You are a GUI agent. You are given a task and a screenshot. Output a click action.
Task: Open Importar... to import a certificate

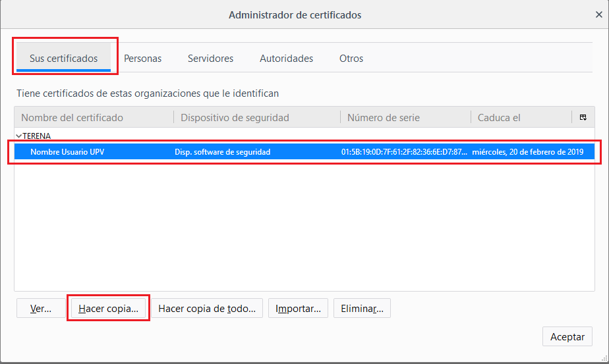[x=298, y=309]
